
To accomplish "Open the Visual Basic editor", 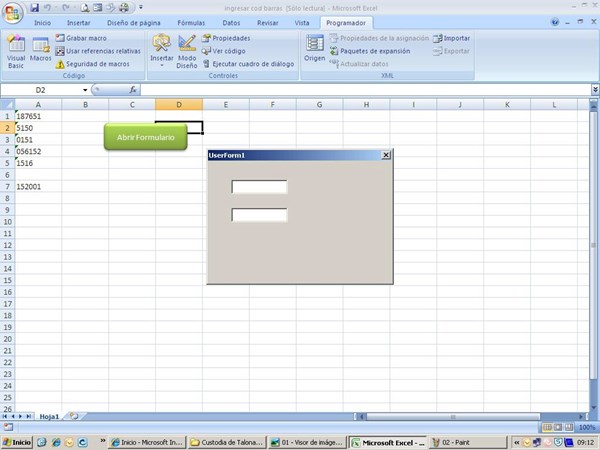I will point(16,50).
